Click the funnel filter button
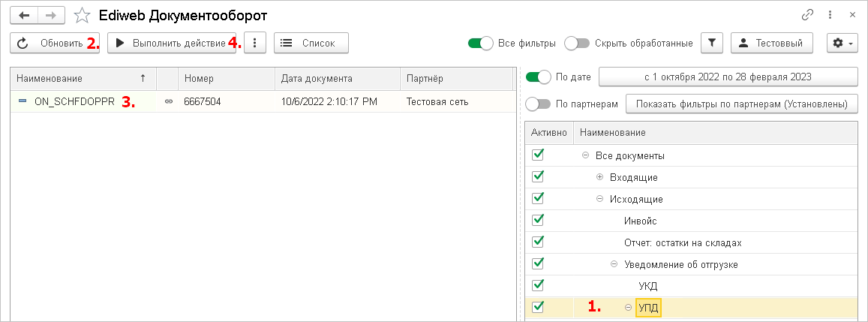 click(x=711, y=43)
